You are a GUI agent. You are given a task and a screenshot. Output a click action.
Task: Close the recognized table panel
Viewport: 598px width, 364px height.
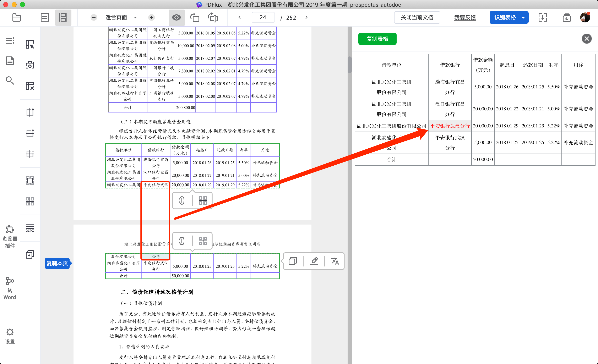point(586,39)
